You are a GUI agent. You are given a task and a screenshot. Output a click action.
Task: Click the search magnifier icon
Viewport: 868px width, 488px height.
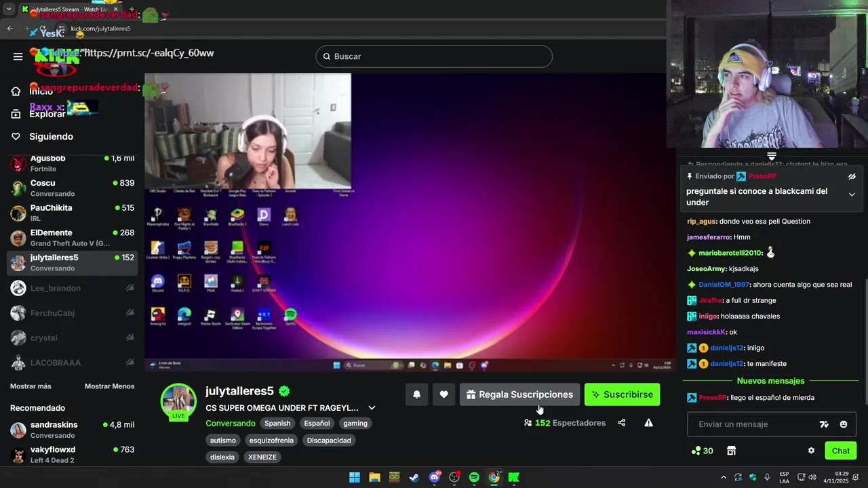click(326, 56)
